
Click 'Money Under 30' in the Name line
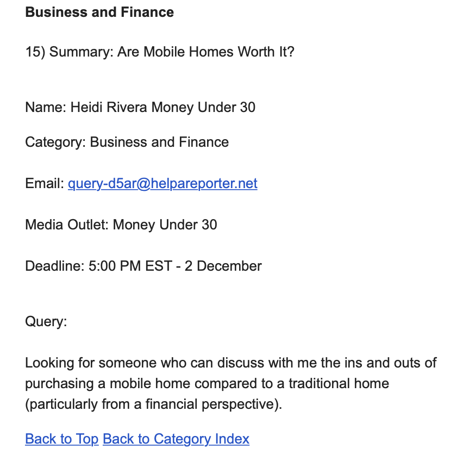tap(203, 107)
